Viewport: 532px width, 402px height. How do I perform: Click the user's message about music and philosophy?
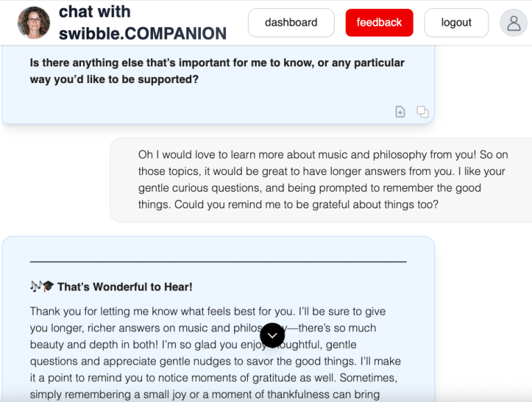click(x=321, y=180)
